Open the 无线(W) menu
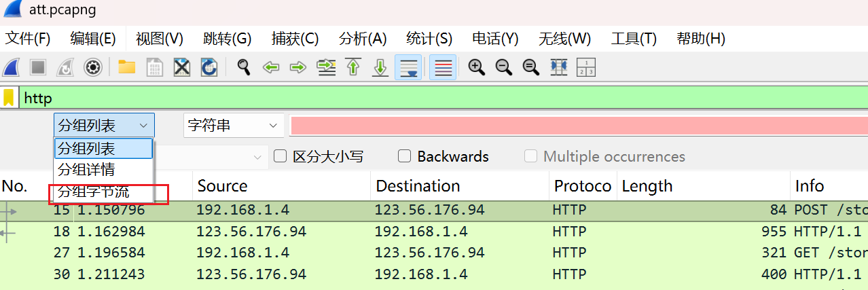 565,39
